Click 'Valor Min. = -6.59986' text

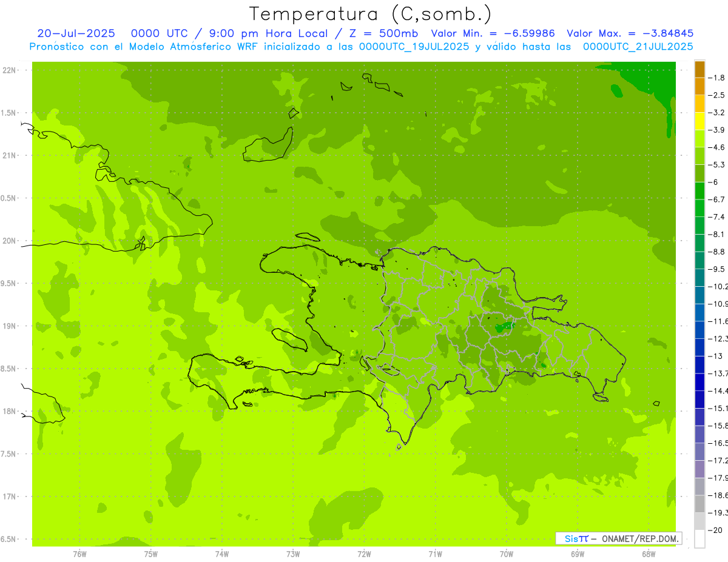(493, 33)
